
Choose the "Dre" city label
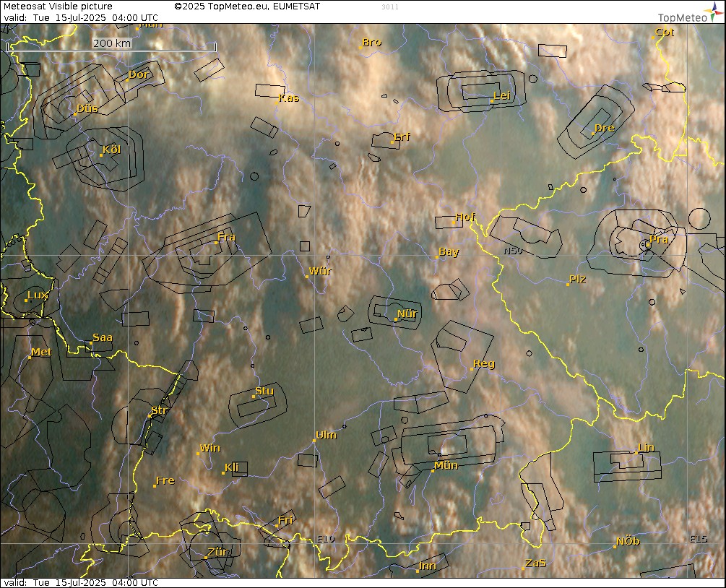[x=604, y=128]
